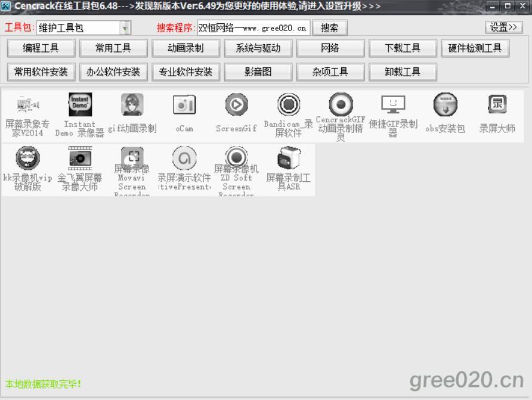Switch to the 网络 category

pos(330,48)
